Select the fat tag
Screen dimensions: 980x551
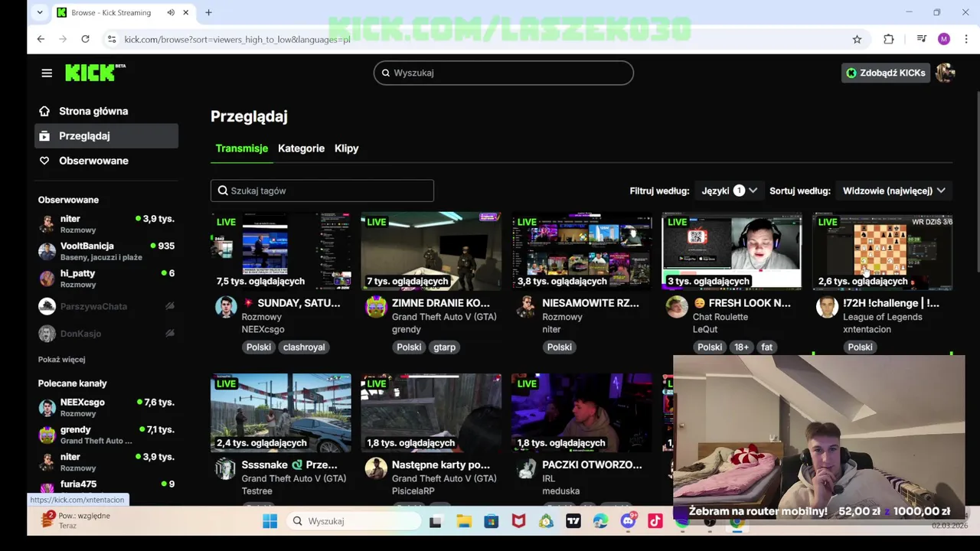point(766,347)
